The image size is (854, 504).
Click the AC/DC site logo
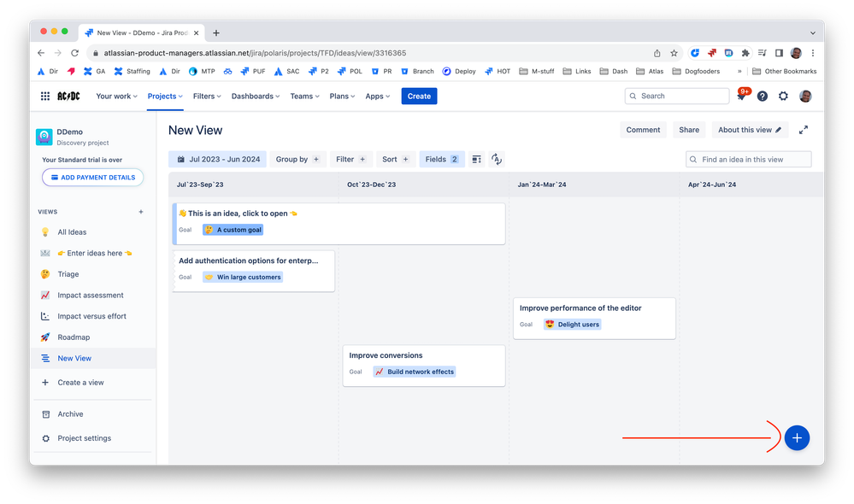[68, 97]
